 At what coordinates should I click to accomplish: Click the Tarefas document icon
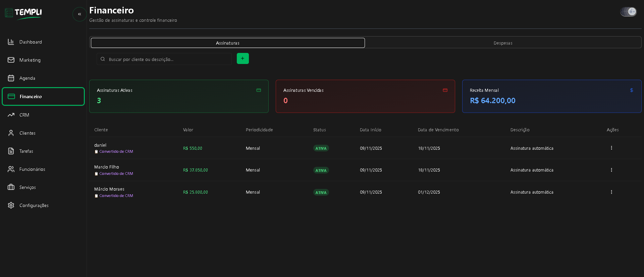coord(11,151)
